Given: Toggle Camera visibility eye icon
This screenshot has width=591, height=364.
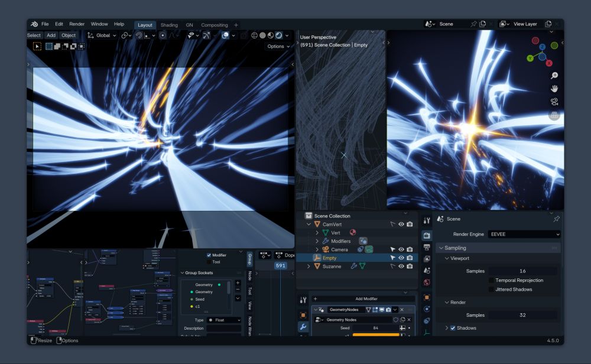Looking at the screenshot, I should (x=401, y=249).
